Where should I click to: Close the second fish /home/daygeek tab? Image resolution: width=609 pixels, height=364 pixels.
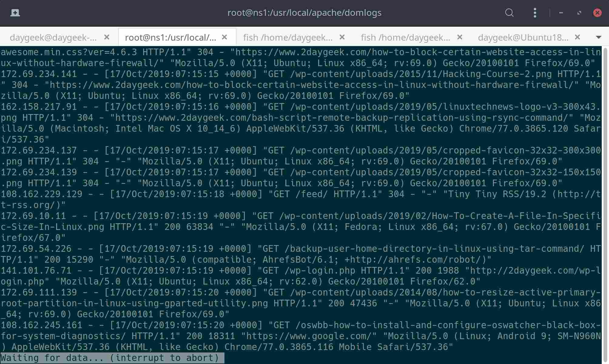click(x=460, y=37)
